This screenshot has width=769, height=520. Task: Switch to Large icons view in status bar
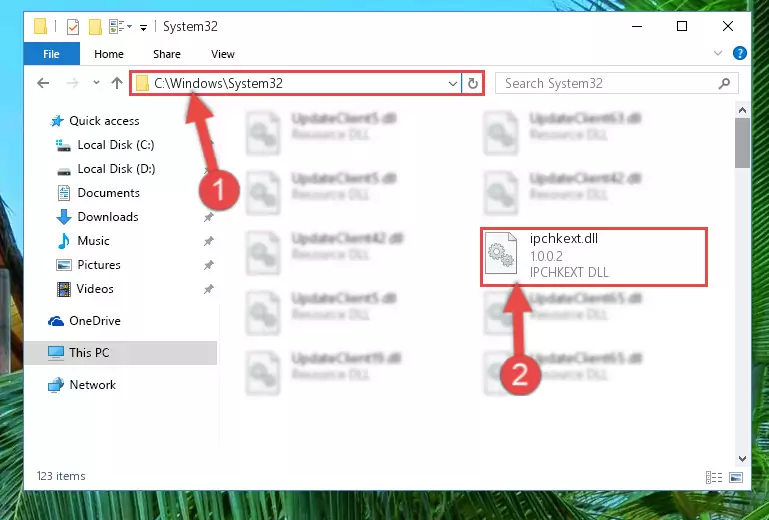736,477
